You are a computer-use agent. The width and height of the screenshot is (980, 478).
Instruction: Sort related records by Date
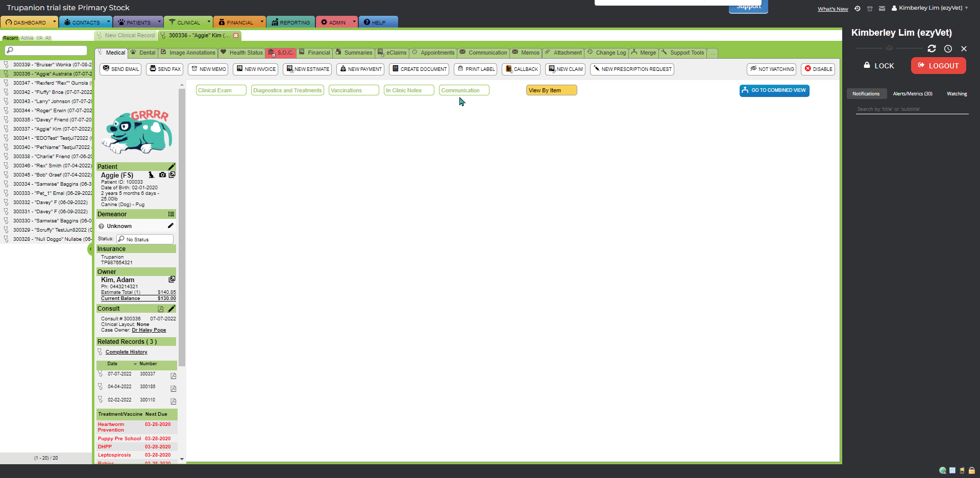pos(112,364)
